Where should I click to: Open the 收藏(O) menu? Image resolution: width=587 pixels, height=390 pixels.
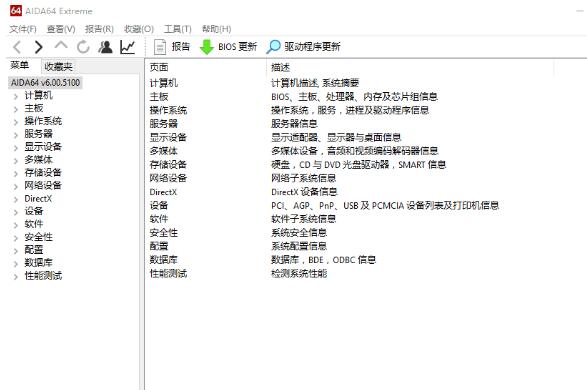pyautogui.click(x=139, y=29)
